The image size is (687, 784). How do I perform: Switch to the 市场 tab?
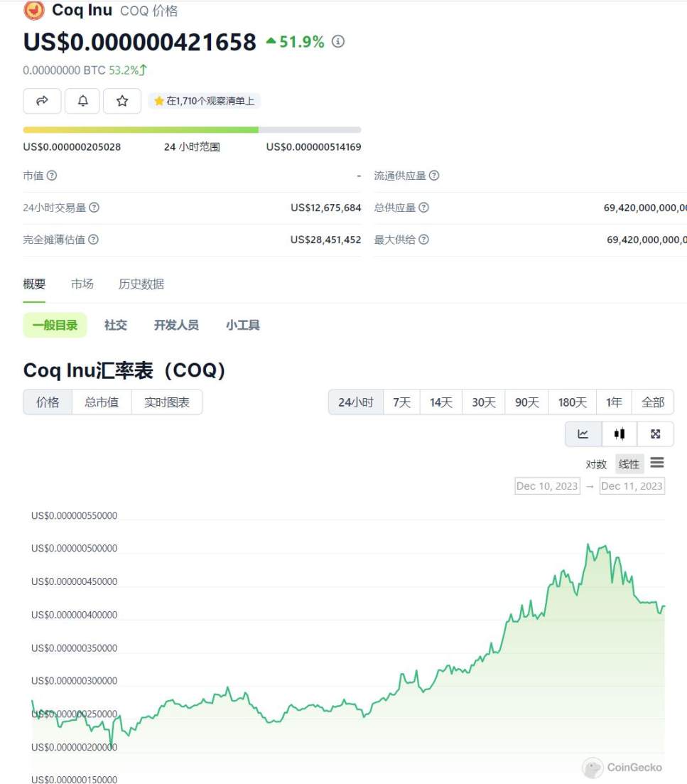[82, 284]
